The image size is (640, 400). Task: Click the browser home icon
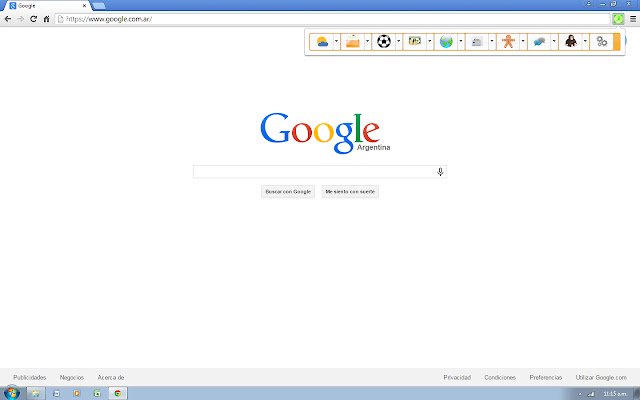click(47, 19)
